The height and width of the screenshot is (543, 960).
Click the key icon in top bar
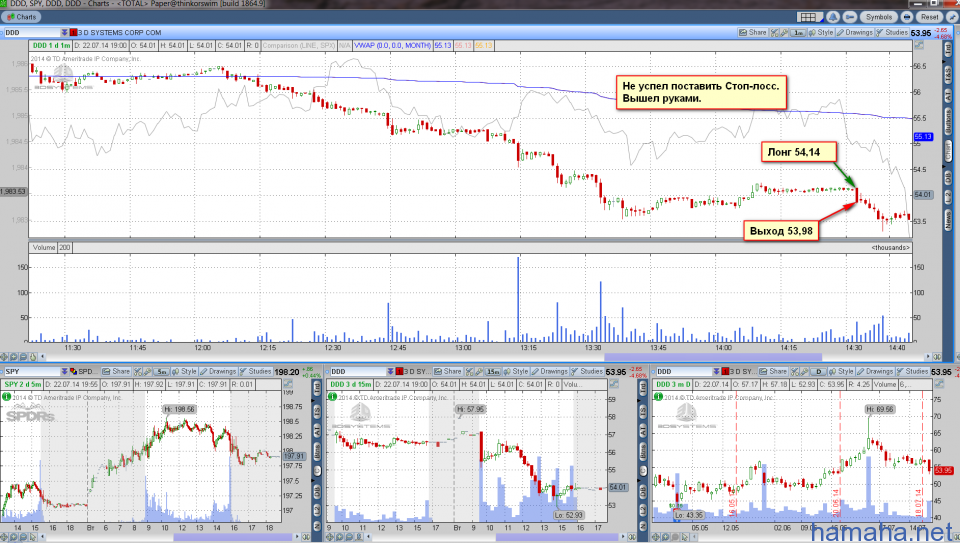click(850, 17)
